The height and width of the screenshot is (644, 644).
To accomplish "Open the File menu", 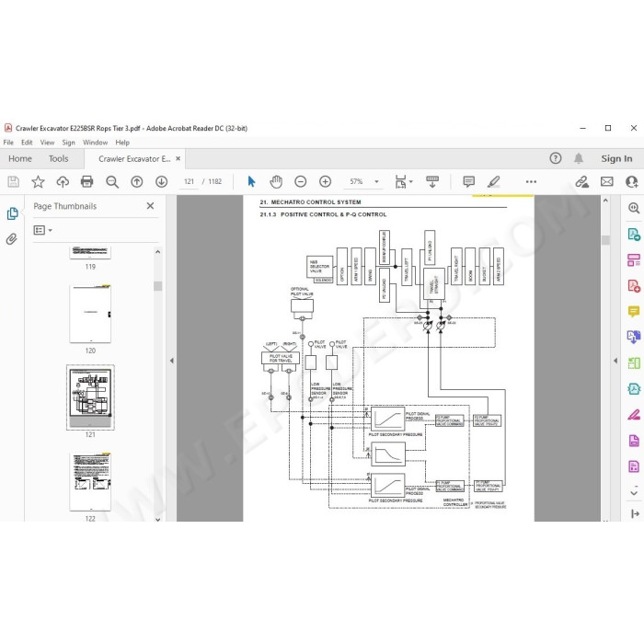I will point(8,142).
